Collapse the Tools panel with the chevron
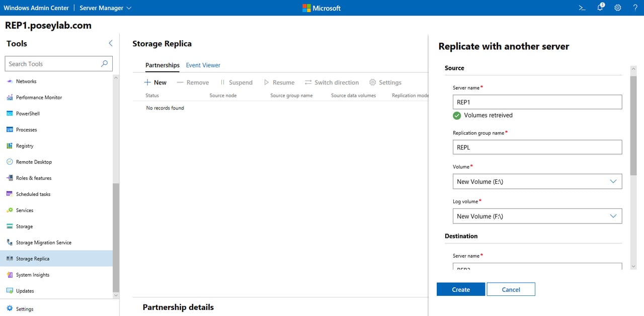Image resolution: width=644 pixels, height=316 pixels. (110, 43)
